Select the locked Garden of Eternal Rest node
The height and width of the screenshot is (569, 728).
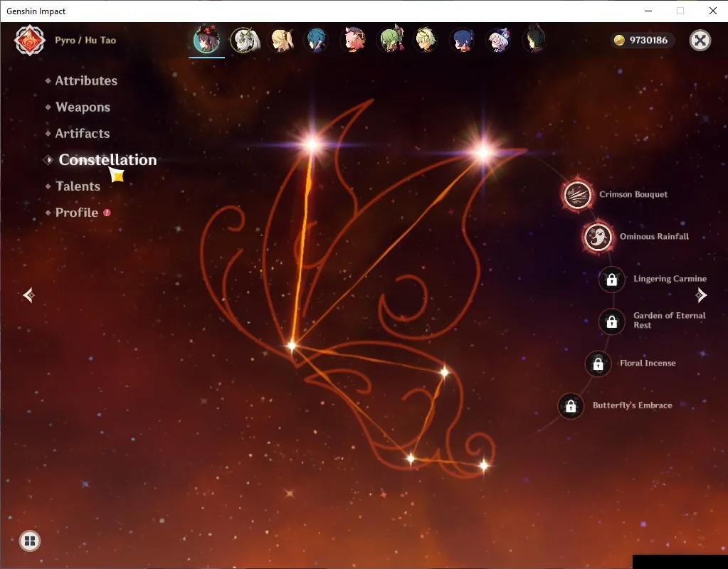tap(611, 321)
